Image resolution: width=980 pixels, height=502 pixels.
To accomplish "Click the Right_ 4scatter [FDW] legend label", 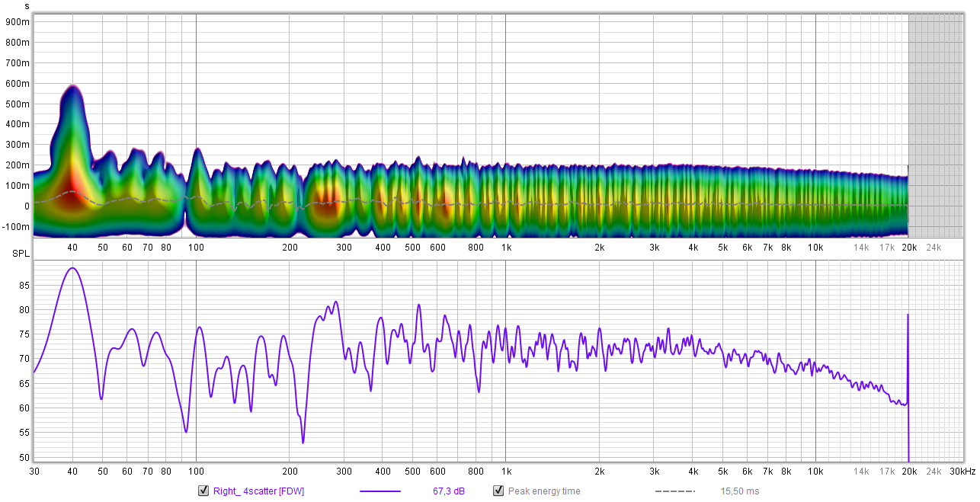I will click(258, 491).
